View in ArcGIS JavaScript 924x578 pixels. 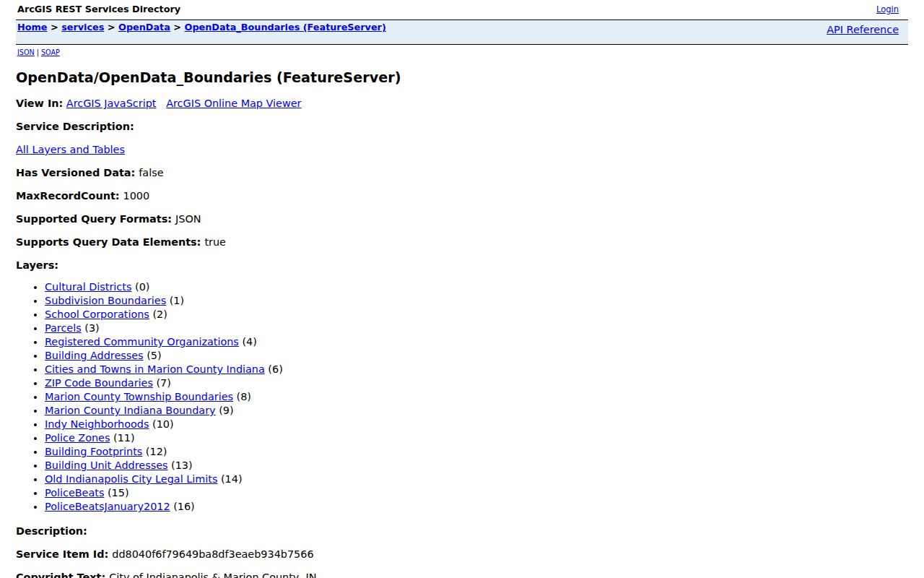111,103
